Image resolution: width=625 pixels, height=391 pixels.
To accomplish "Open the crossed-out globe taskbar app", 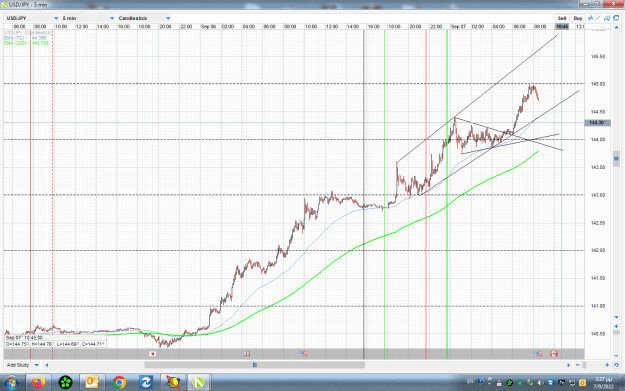I will (x=173, y=383).
